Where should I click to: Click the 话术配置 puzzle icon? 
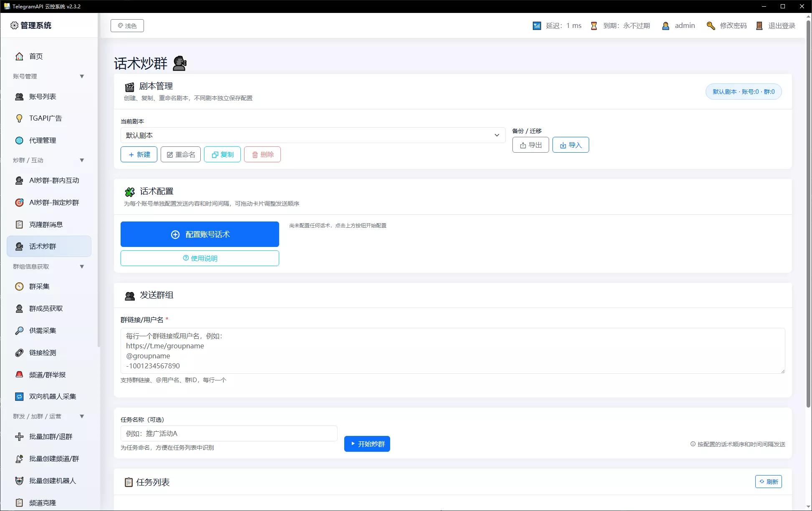point(130,192)
